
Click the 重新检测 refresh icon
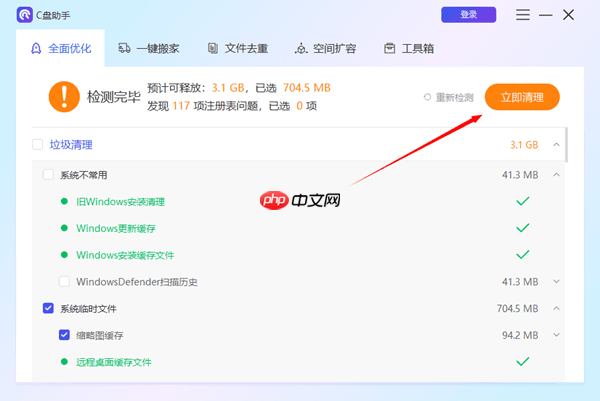[427, 97]
